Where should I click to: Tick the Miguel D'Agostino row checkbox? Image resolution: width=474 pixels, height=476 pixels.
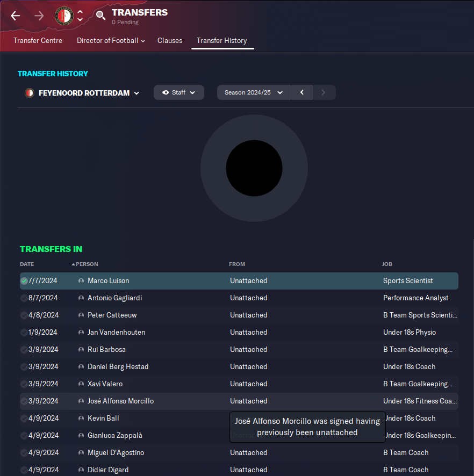pos(24,452)
